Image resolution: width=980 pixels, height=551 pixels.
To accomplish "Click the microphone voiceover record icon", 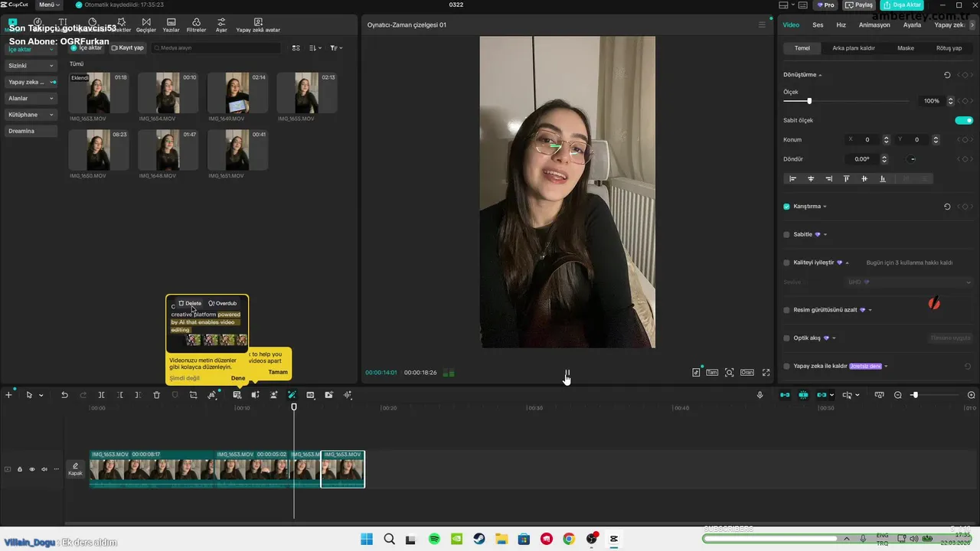I will point(759,395).
